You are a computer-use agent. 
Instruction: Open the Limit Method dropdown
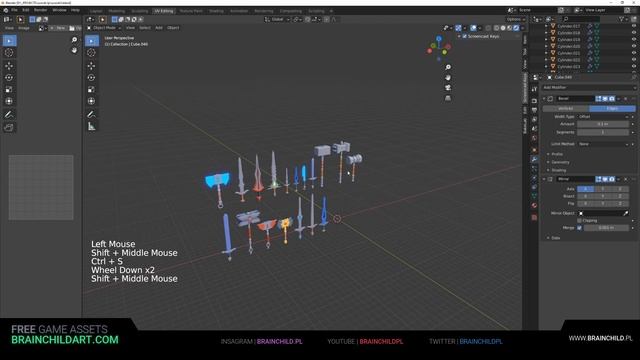pyautogui.click(x=603, y=144)
